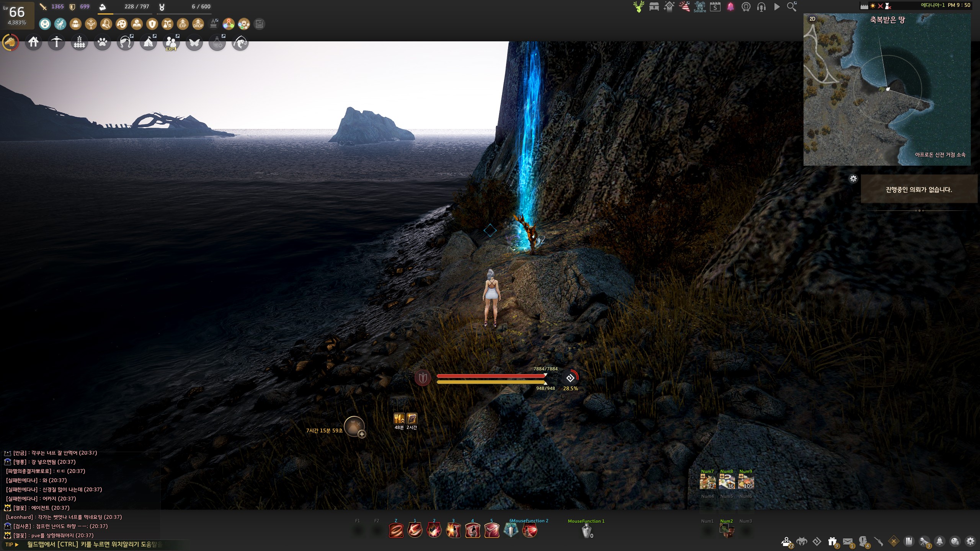Click the MouseFunction 1 potion slot
This screenshot has width=980, height=551.
586,531
